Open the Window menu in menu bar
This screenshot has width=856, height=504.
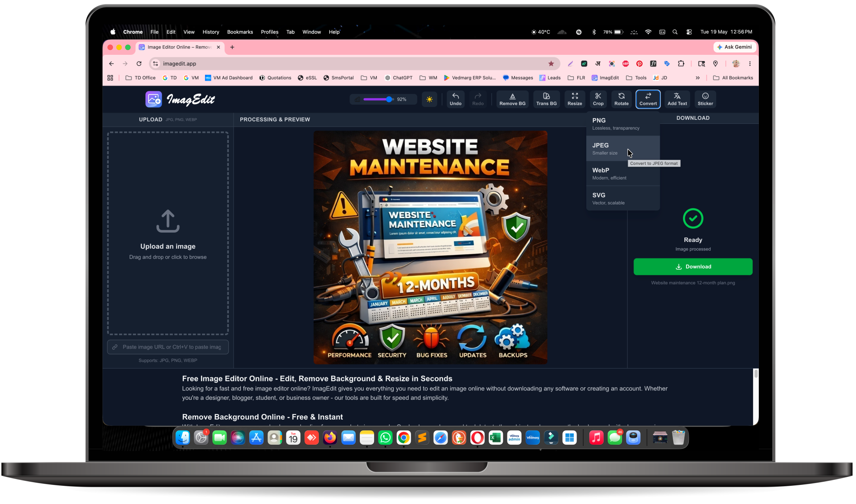click(311, 32)
